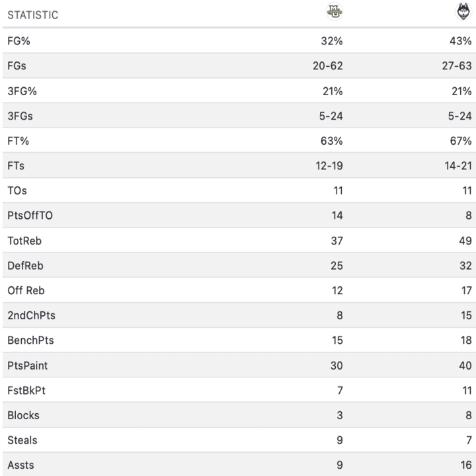Select the FG% row label
This screenshot has height=476, width=476.
(19, 41)
